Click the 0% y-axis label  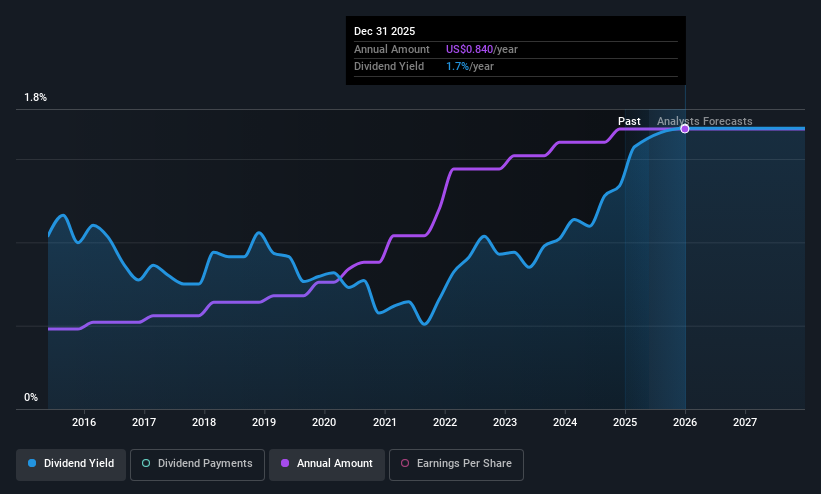point(31,397)
